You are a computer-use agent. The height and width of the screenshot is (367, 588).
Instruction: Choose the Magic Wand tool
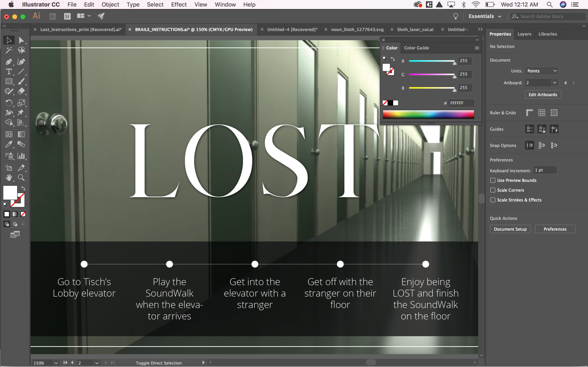click(x=9, y=50)
